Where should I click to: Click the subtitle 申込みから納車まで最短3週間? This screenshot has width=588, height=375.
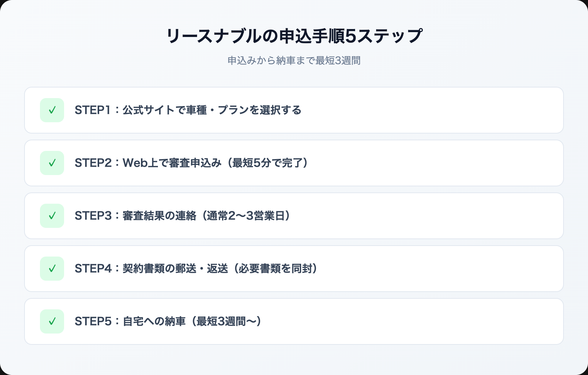tap(294, 60)
